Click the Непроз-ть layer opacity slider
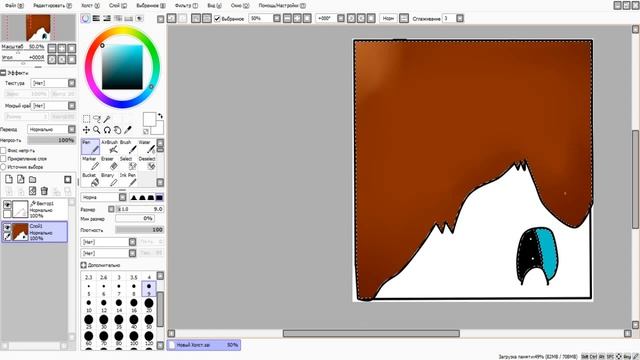Viewport: 640px width, 360px height. pos(51,140)
